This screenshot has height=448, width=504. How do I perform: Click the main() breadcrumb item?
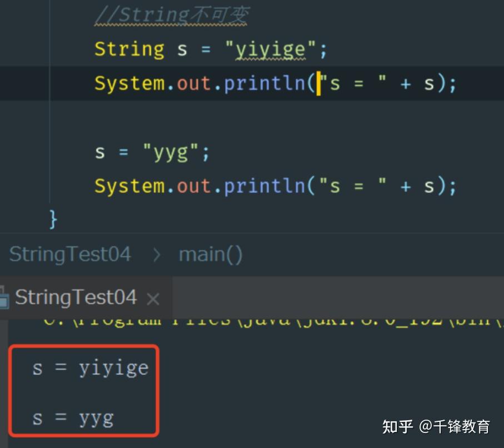[211, 255]
